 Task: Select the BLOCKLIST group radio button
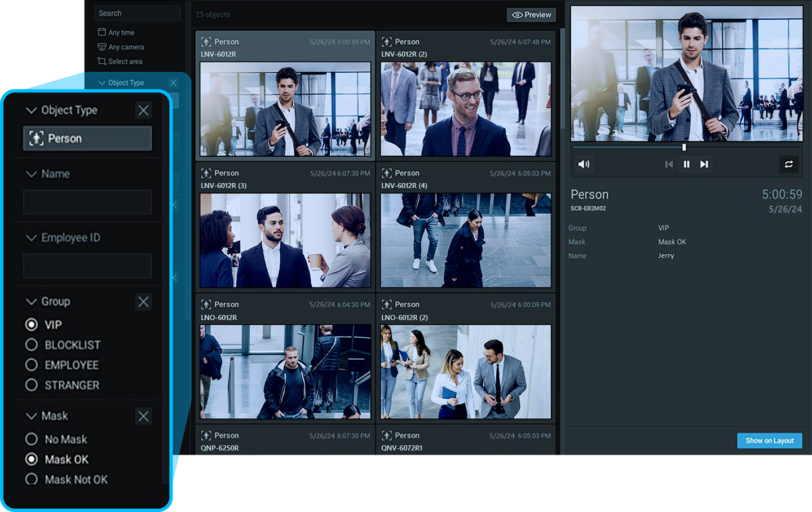[32, 345]
